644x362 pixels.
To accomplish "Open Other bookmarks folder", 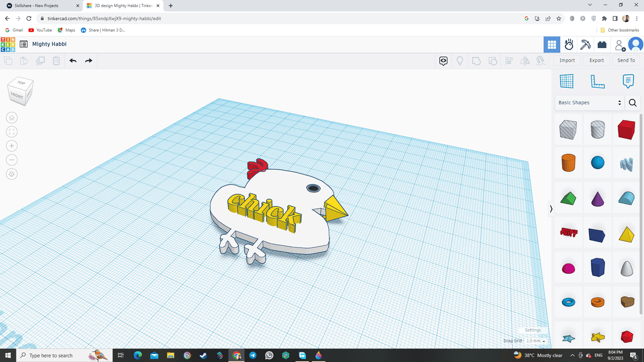I will tap(620, 30).
